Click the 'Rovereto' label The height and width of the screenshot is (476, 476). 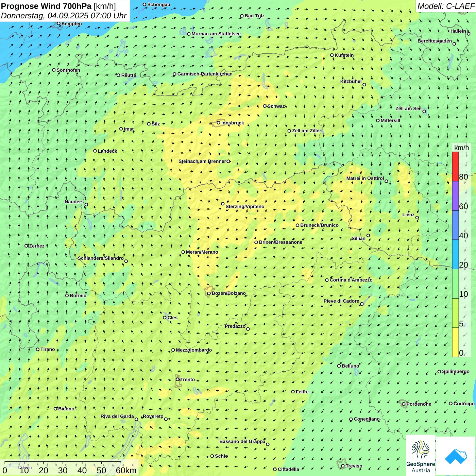pos(153,416)
